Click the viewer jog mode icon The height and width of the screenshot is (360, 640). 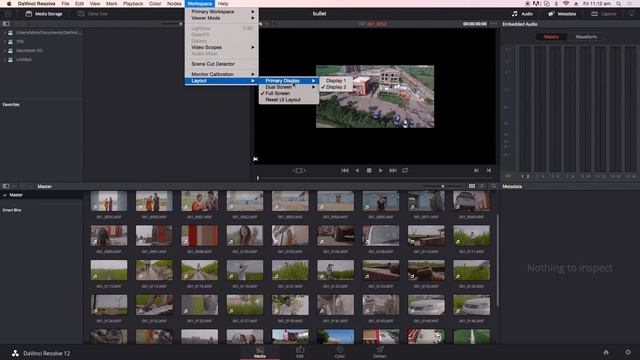[x=299, y=171]
